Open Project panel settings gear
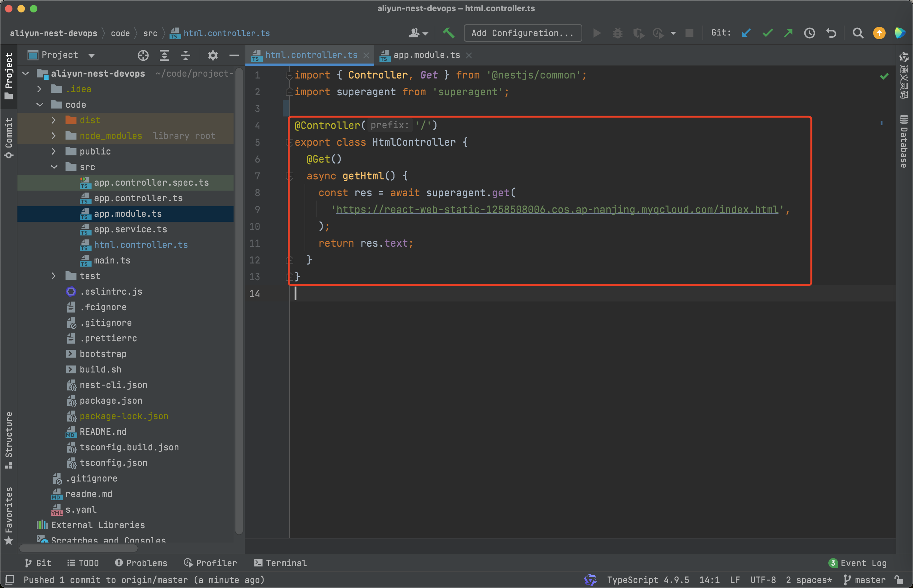Screen dimensions: 913x588 (213, 55)
